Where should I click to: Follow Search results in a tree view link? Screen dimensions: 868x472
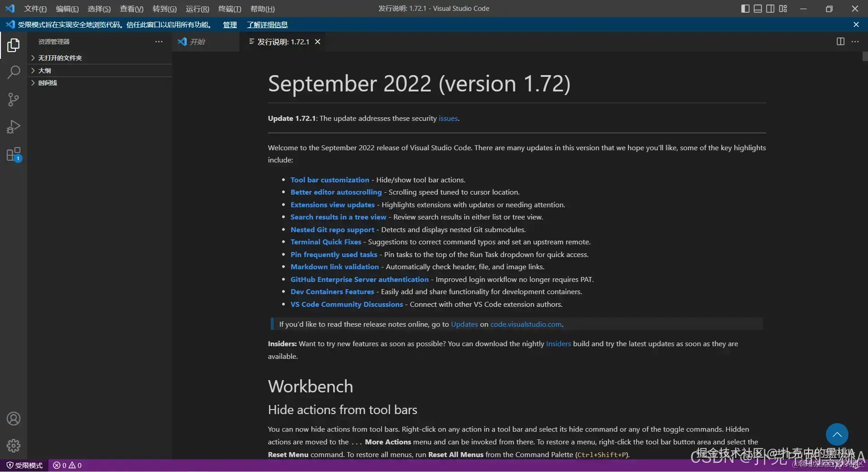pos(338,217)
